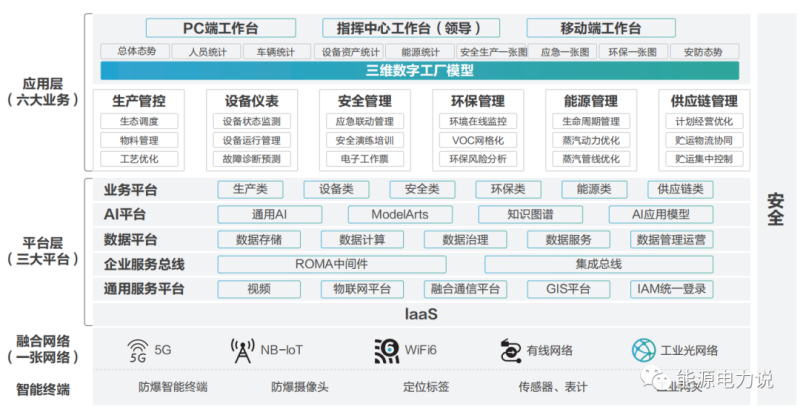Click 故障诊断预测 under 设备仪表
Screen dimensions: 800x415
(252, 159)
